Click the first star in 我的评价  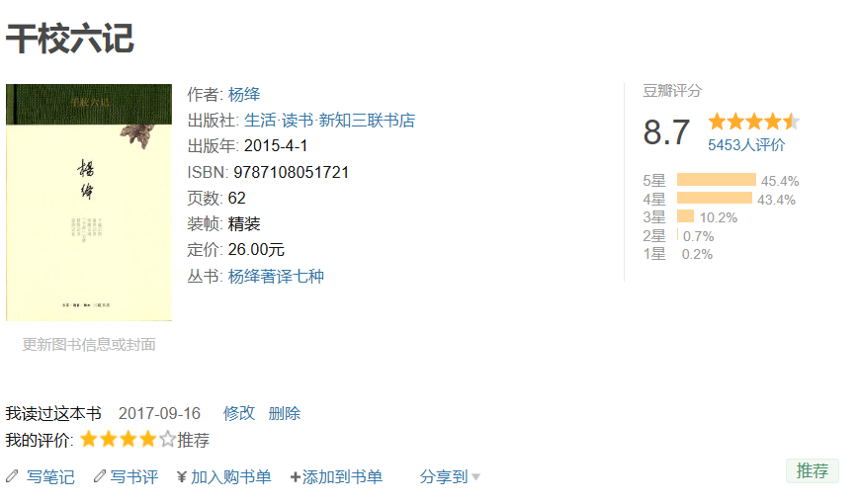point(89,439)
